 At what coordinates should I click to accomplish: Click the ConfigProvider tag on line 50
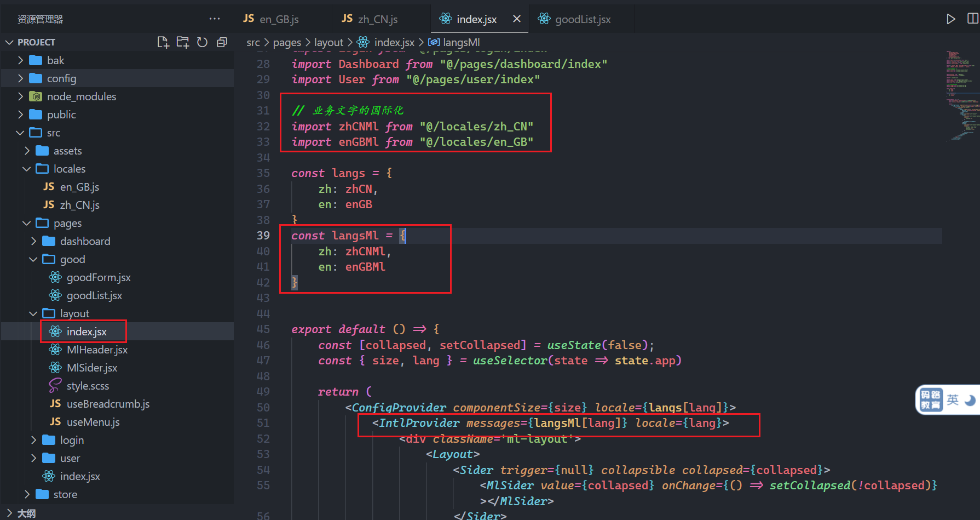click(399, 408)
